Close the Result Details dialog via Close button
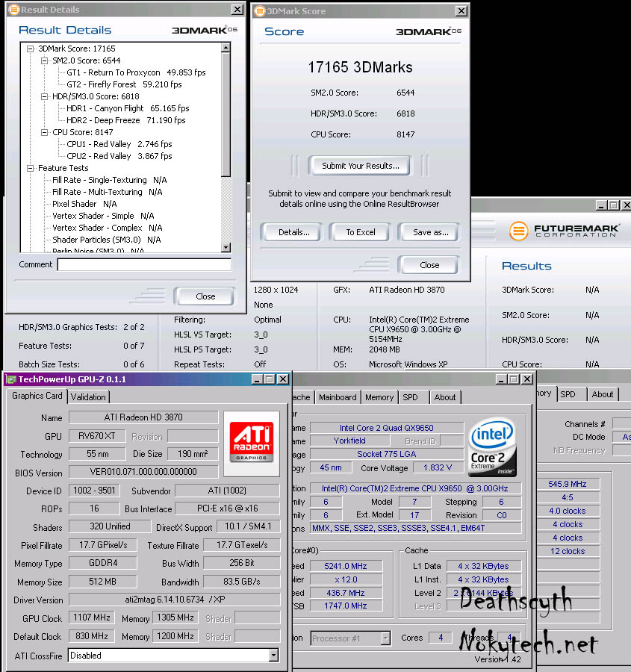The image size is (631, 672). [x=205, y=296]
